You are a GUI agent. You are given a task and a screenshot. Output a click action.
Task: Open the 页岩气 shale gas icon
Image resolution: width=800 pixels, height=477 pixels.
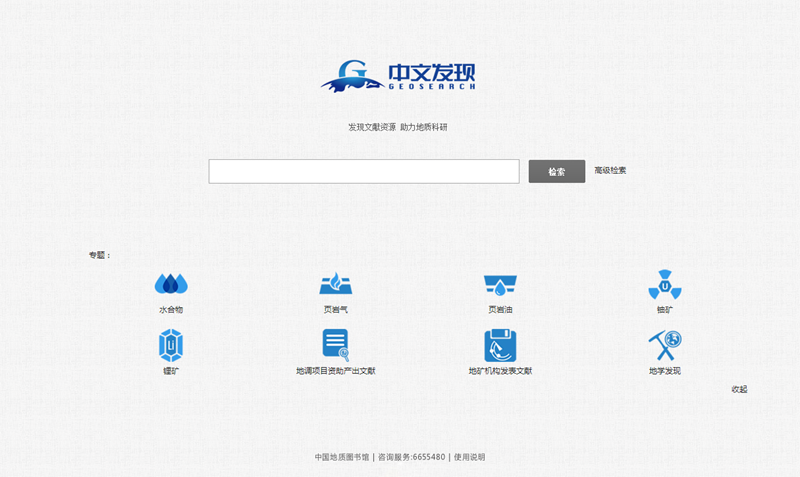coord(335,284)
